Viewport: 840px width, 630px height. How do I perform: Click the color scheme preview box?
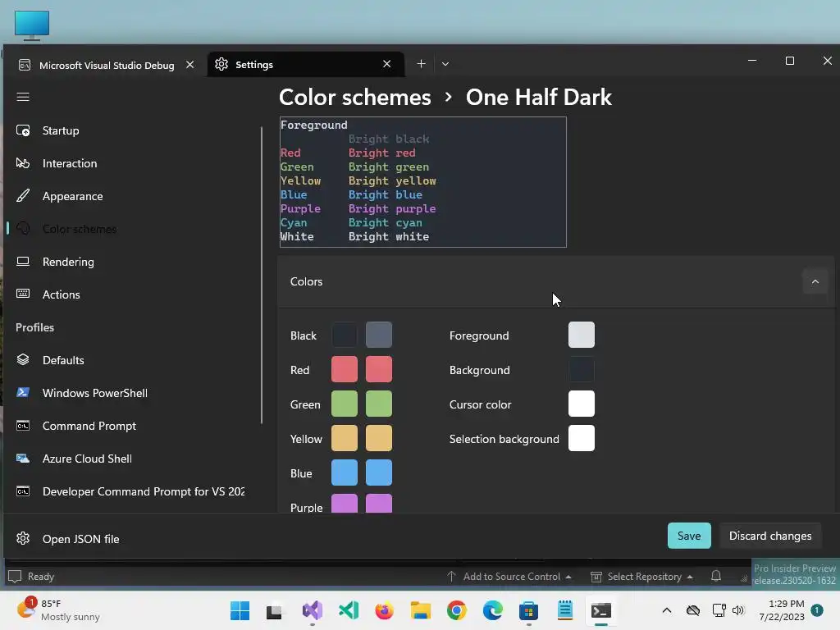tap(422, 182)
